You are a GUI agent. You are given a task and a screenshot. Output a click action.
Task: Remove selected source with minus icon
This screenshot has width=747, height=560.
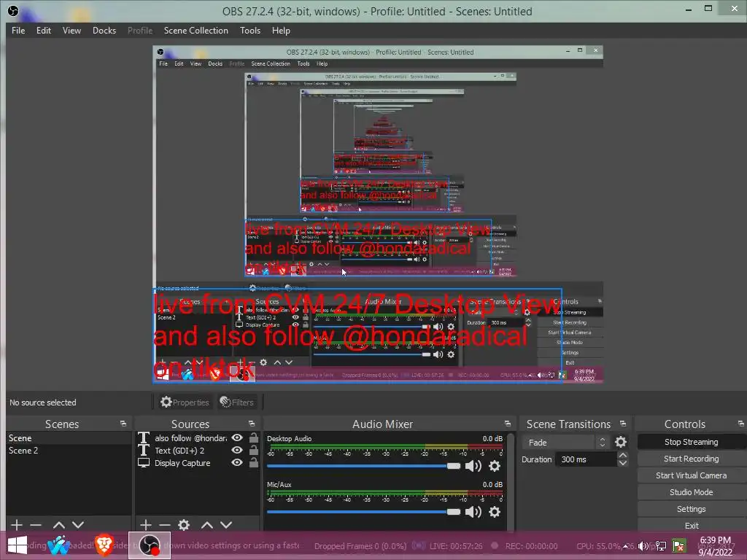165,525
